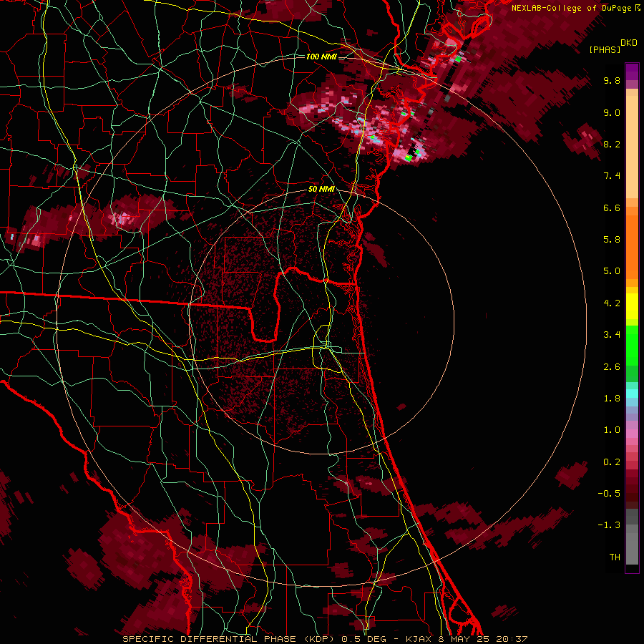Click the -0.5 value on the color scale
Screen dimensions: 644x644
pos(609,494)
